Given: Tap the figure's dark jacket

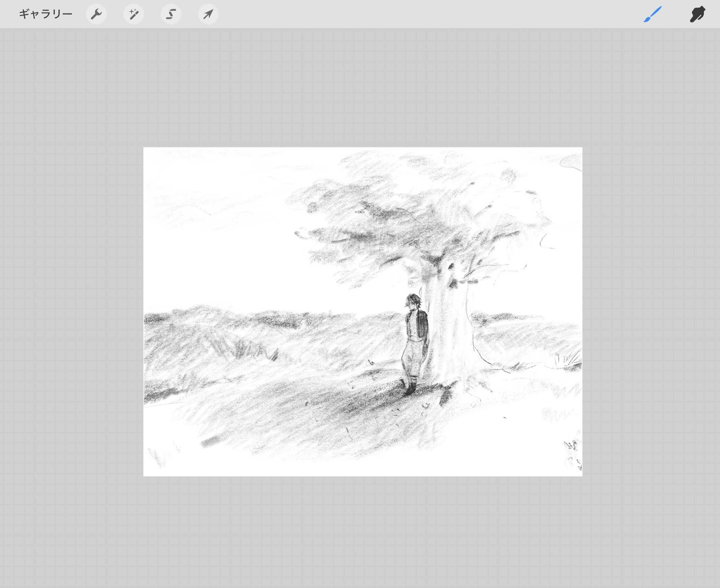Looking at the screenshot, I should (x=422, y=324).
